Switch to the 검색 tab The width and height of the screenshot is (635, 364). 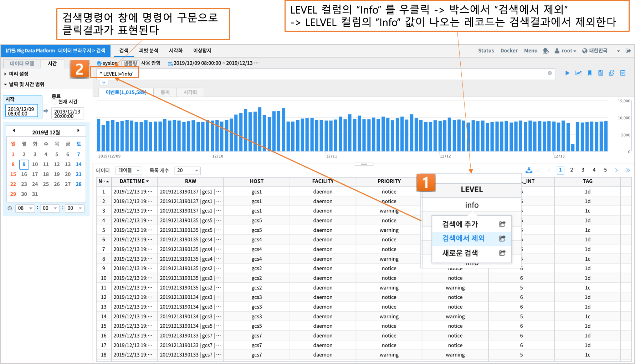(x=124, y=51)
